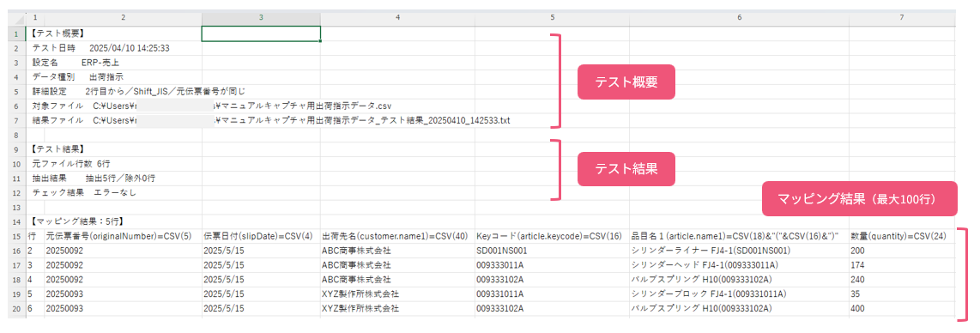Select the 元ファイル行数 6行 cell
980x333 pixels.
pyautogui.click(x=70, y=164)
